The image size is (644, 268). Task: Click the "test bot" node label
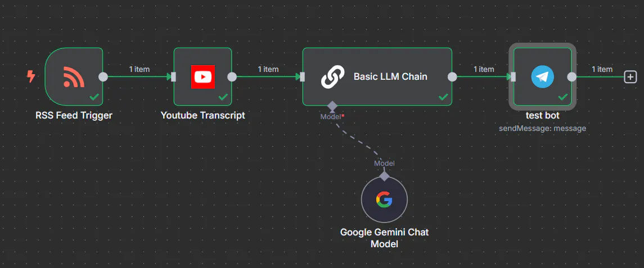(x=543, y=116)
